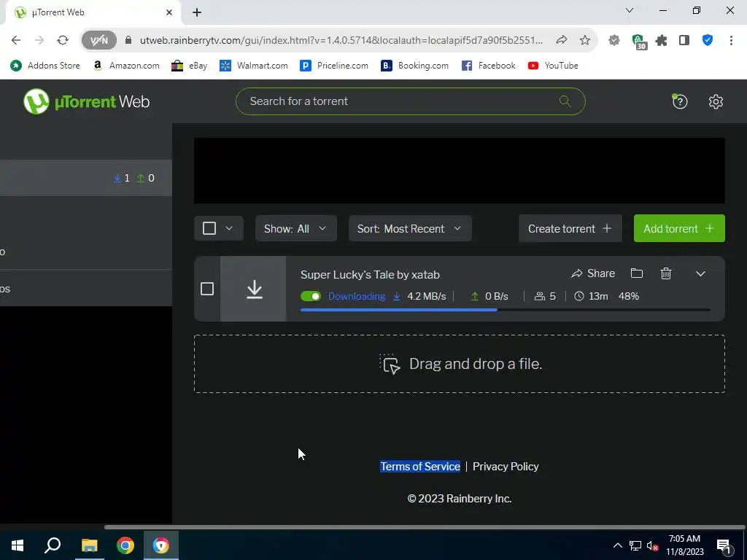Share the Super Lucky's Tale torrent
Image resolution: width=747 pixels, height=560 pixels.
tap(593, 273)
